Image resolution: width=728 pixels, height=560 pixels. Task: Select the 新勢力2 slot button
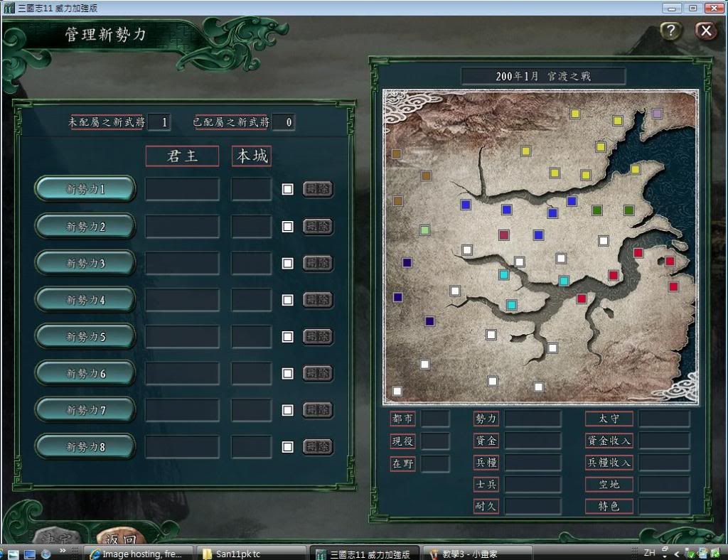[x=85, y=227]
